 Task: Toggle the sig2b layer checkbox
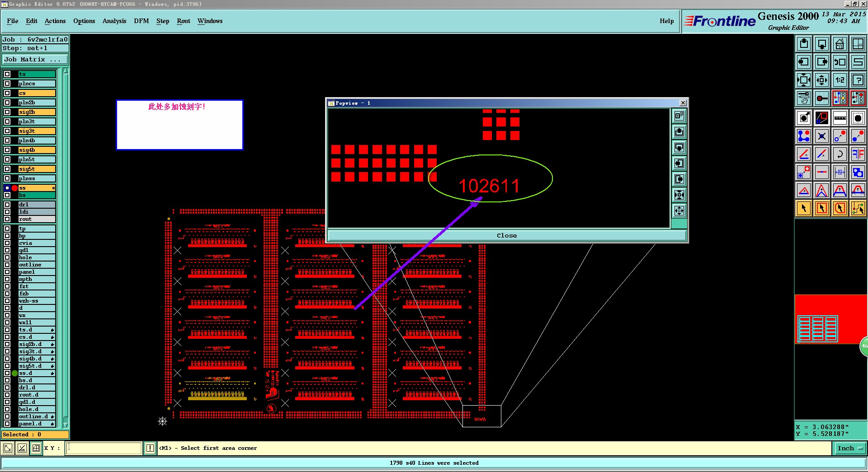pos(7,112)
